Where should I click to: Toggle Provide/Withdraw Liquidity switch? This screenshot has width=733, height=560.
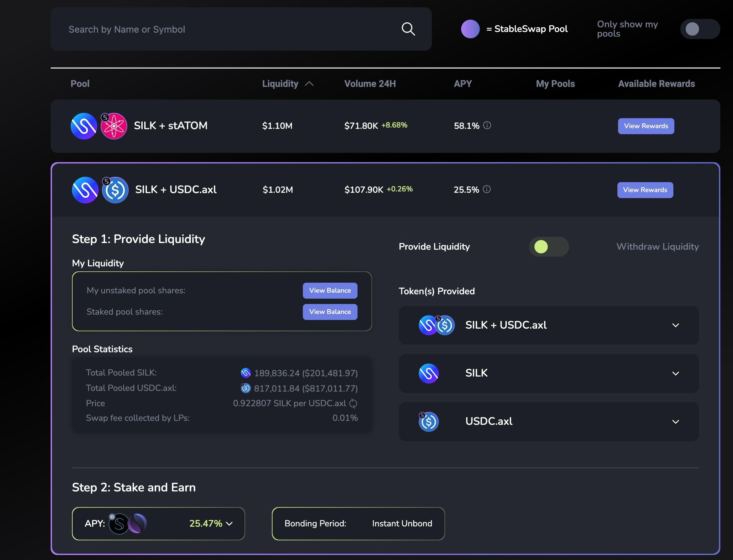(548, 247)
